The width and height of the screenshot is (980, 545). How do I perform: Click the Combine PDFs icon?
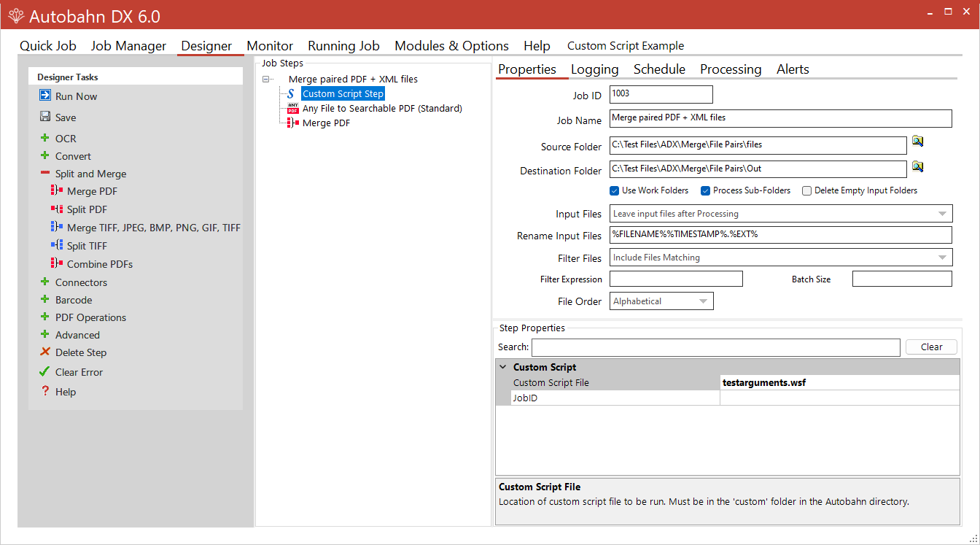click(x=56, y=263)
